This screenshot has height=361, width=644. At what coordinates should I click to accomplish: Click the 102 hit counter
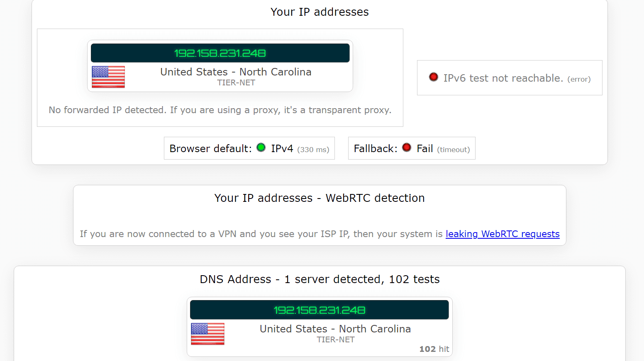coord(434,349)
